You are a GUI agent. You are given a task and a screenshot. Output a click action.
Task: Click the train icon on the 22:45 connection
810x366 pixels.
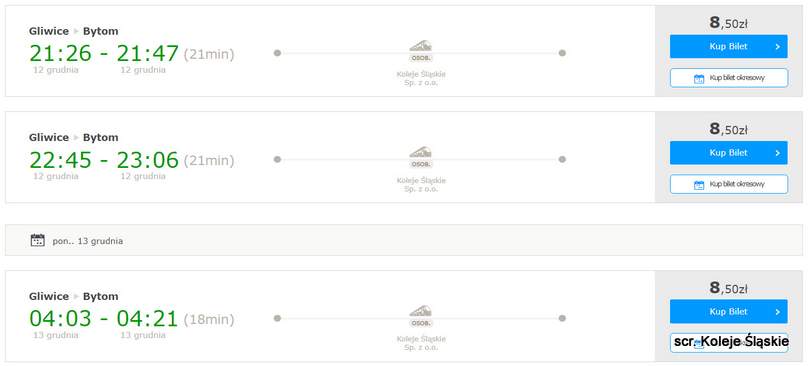(x=420, y=157)
